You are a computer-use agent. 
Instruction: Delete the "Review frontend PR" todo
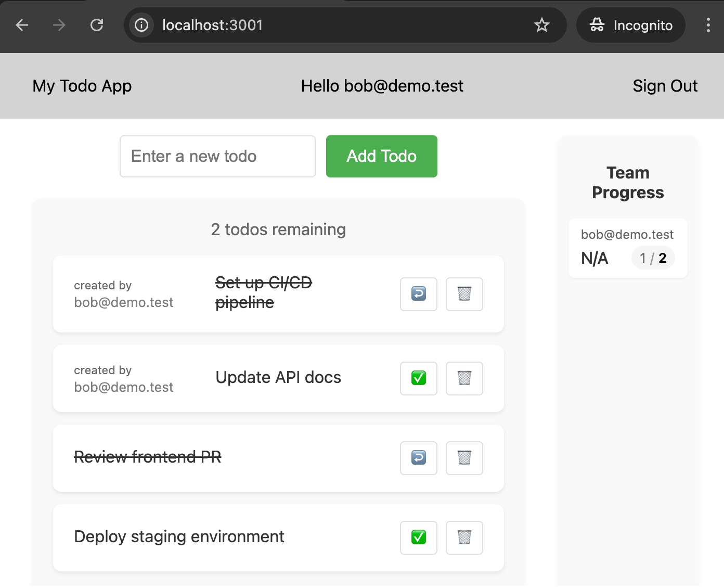[464, 458]
